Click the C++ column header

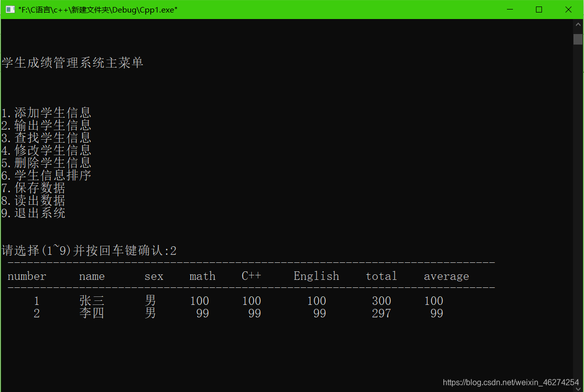coord(251,276)
